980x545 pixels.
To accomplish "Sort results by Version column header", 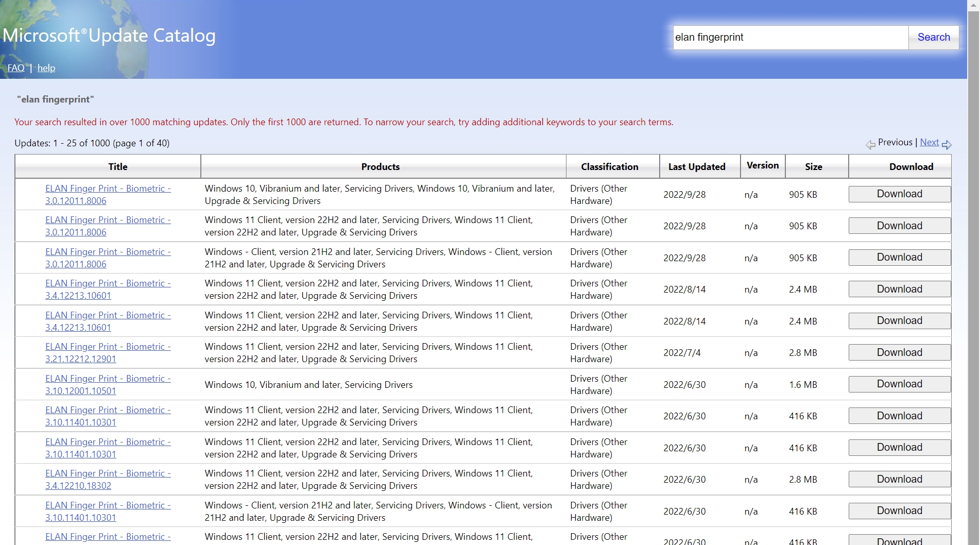I will 762,165.
